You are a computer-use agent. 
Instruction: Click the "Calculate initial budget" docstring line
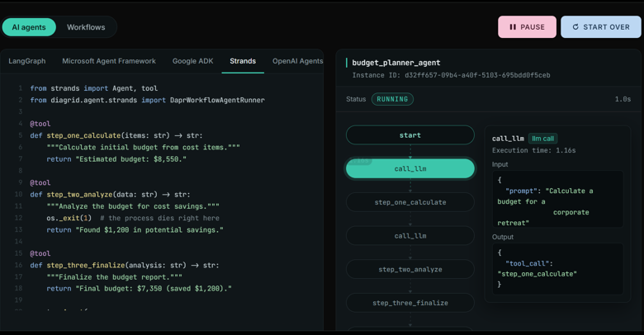click(143, 148)
